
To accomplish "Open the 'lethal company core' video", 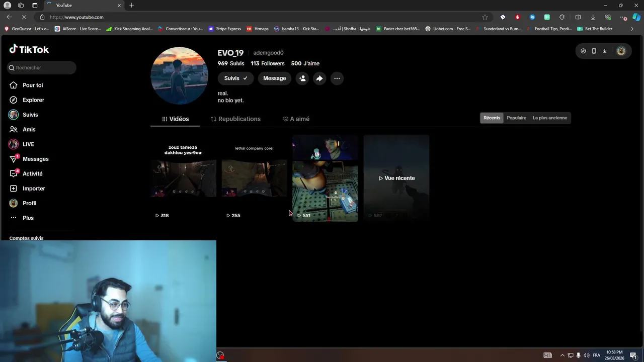I will coord(255,178).
